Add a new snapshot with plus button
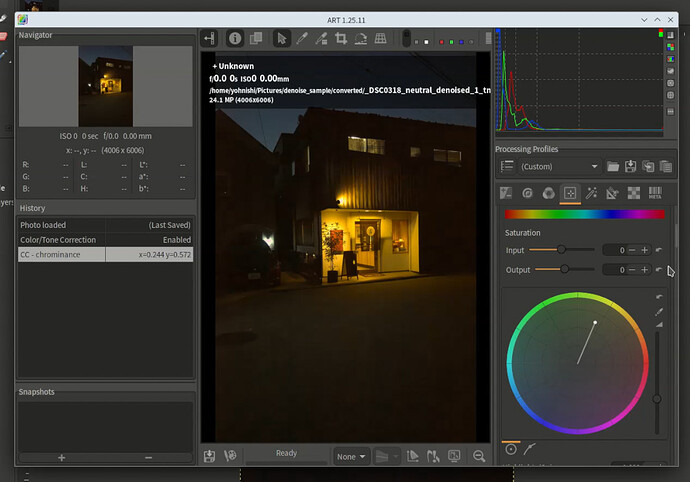Image resolution: width=690 pixels, height=482 pixels. [62, 457]
